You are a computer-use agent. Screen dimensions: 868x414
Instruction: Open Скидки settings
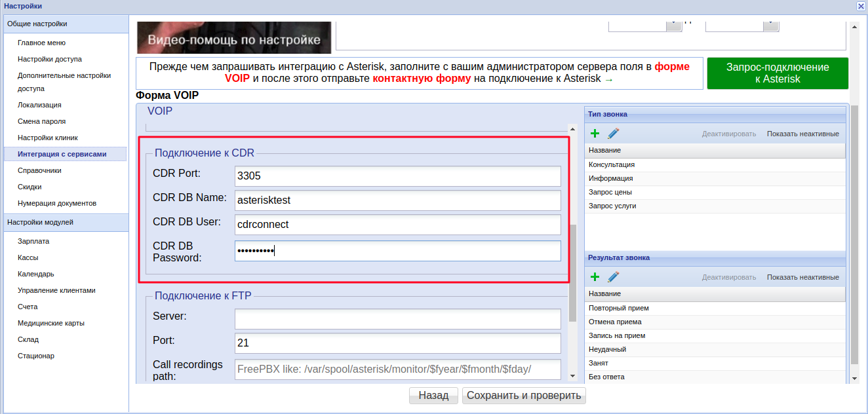tap(30, 187)
